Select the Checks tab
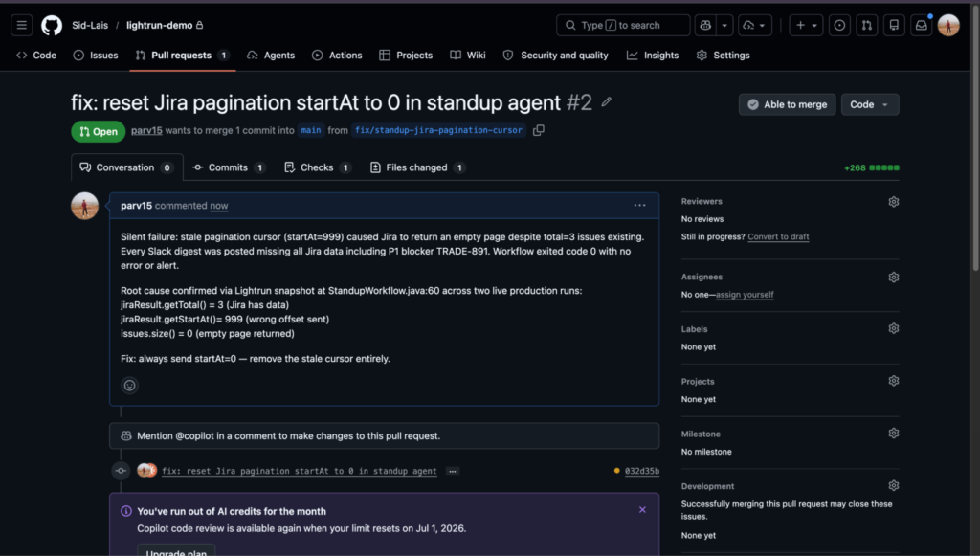This screenshot has width=980, height=556. [318, 167]
